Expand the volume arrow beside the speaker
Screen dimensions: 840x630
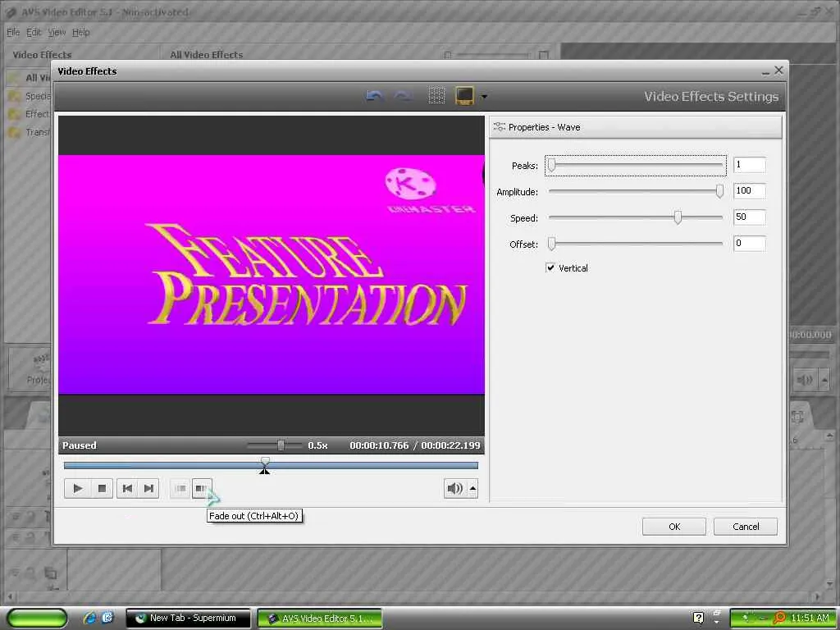point(472,488)
